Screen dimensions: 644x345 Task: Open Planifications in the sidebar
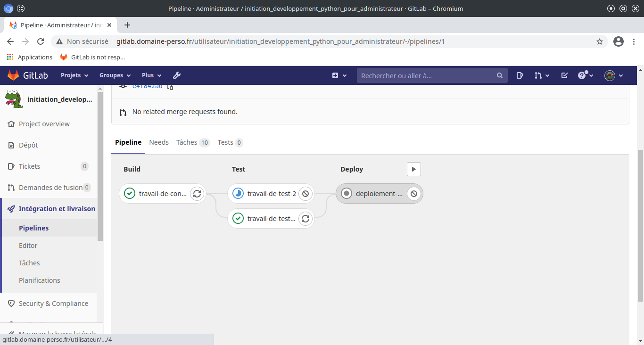40,280
